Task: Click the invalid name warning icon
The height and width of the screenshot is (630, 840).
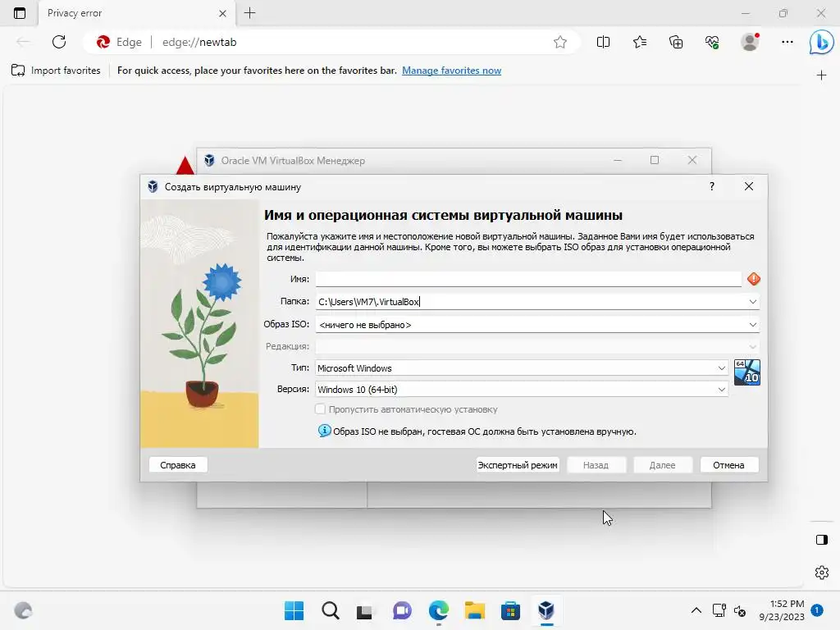Action: tap(754, 279)
